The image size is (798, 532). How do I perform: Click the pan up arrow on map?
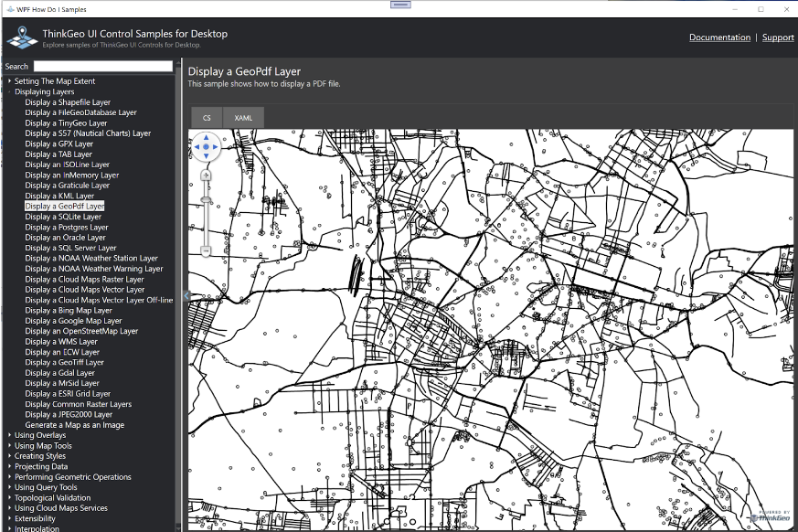207,136
